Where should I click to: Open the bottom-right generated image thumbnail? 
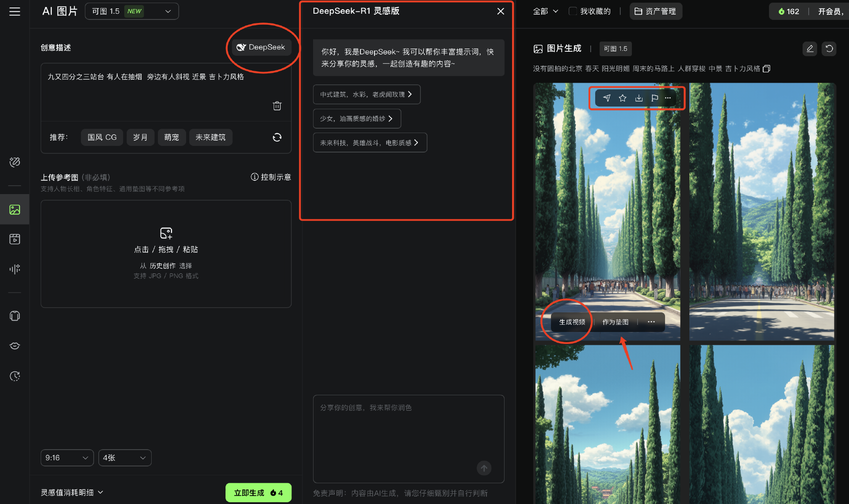click(761, 424)
